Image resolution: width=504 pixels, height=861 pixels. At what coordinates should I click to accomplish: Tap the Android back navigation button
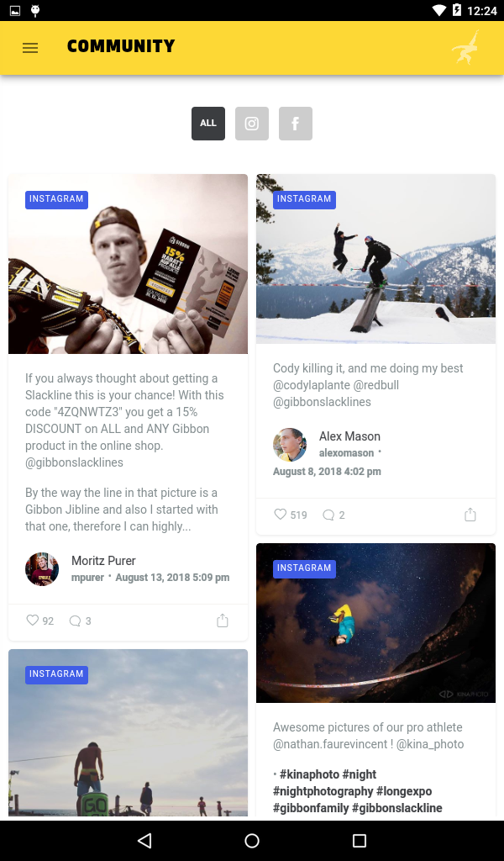click(x=144, y=841)
